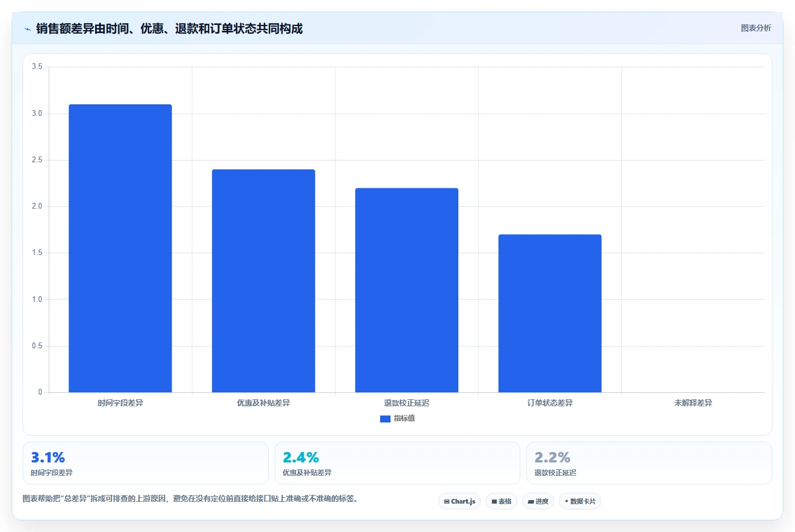Toggle the 指标值 legend color box

click(385, 419)
